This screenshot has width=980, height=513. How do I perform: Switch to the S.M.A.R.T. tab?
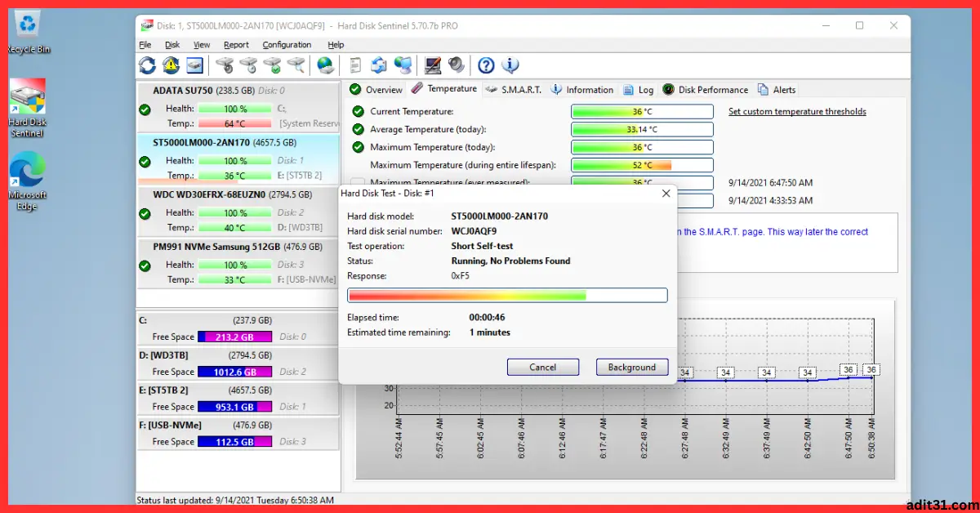pos(513,90)
